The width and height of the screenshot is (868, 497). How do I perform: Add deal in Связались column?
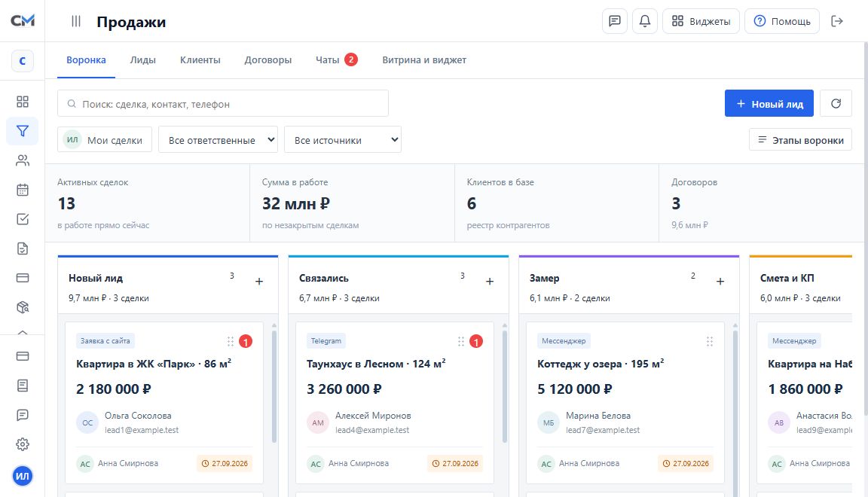coord(489,281)
